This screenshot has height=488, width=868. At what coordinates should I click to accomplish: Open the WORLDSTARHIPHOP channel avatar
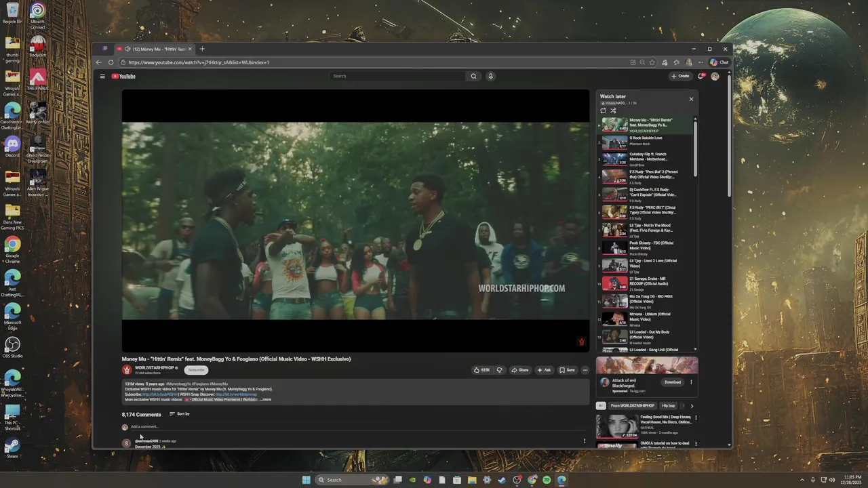[x=127, y=369]
